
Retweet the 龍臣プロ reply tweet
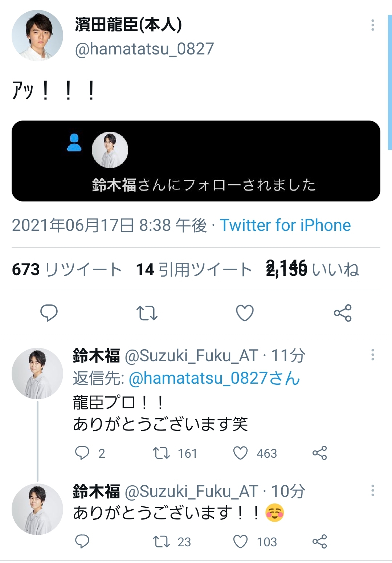[x=161, y=453]
